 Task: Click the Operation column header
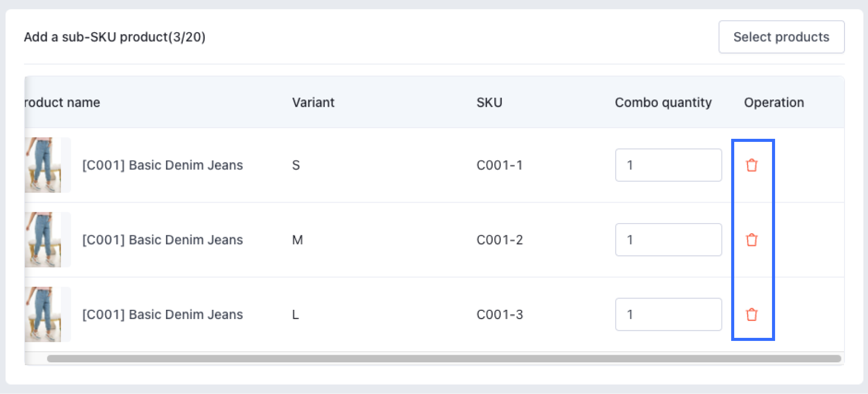(774, 103)
